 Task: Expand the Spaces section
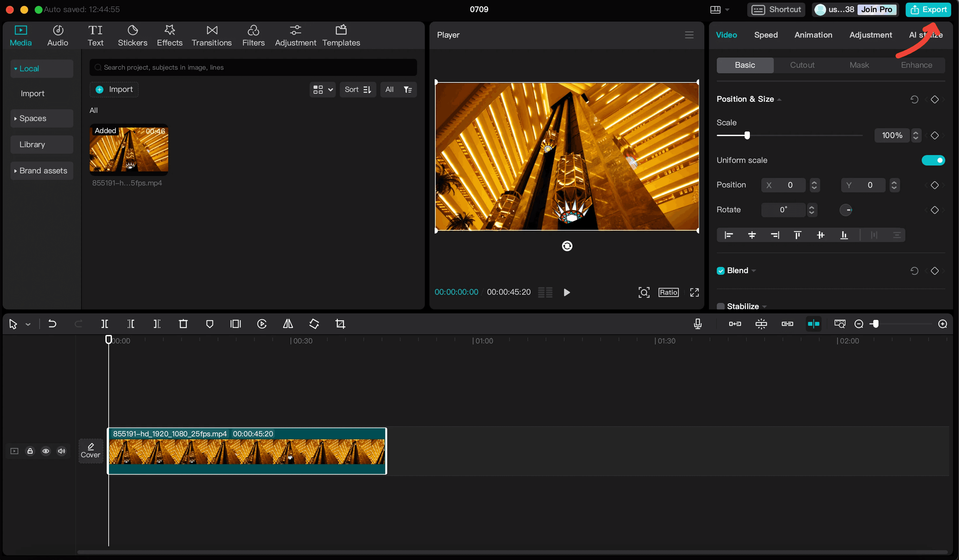coord(42,118)
